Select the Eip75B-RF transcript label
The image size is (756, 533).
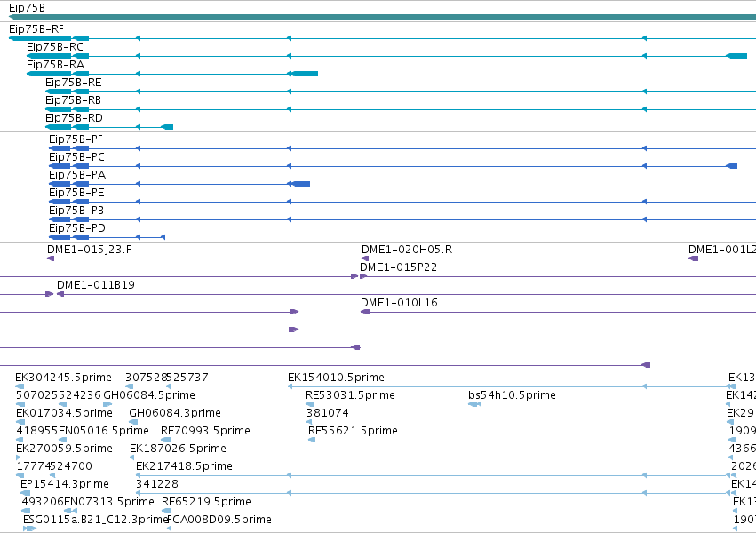[x=36, y=29]
